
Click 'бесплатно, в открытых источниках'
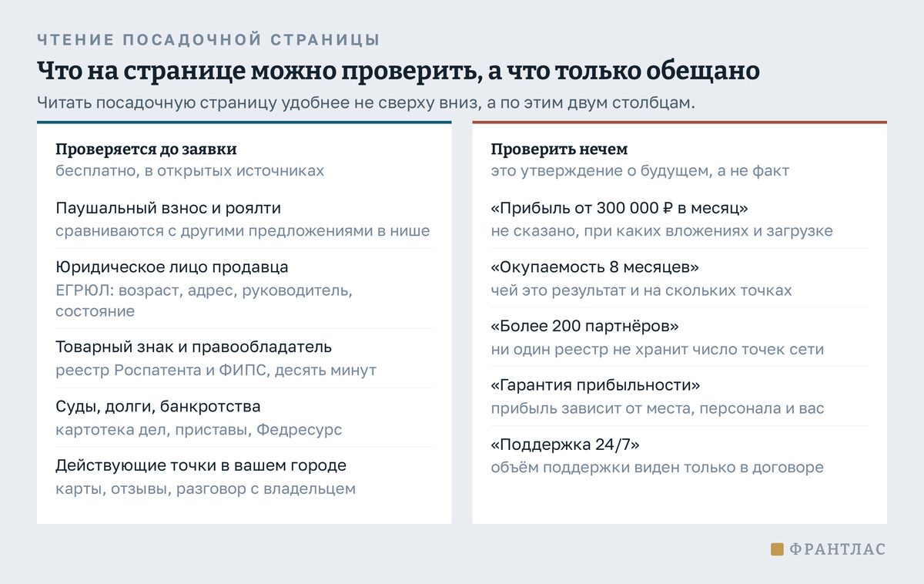pyautogui.click(x=189, y=171)
